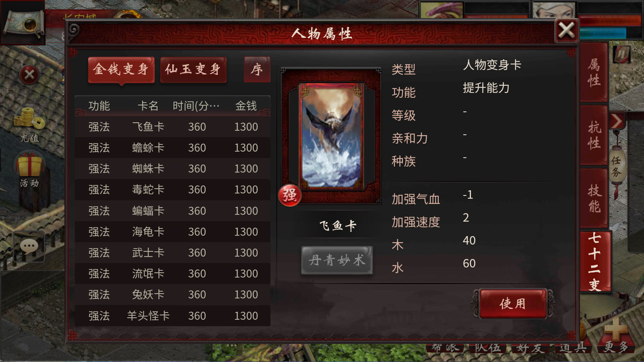Open the 抗性 side tab

click(x=594, y=135)
